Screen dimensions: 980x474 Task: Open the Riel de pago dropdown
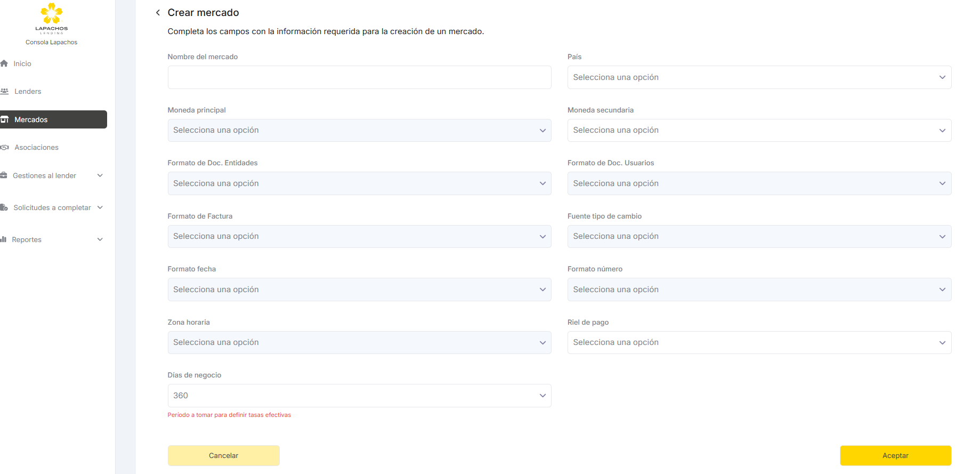click(x=759, y=342)
